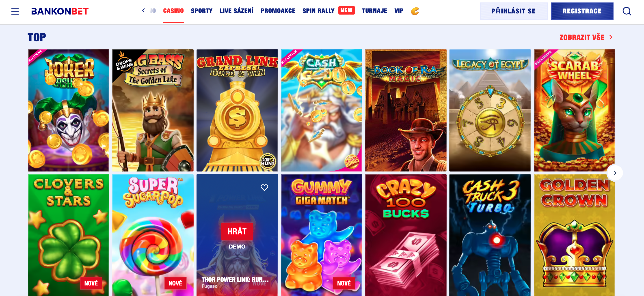Open the search magnifier icon

627,11
